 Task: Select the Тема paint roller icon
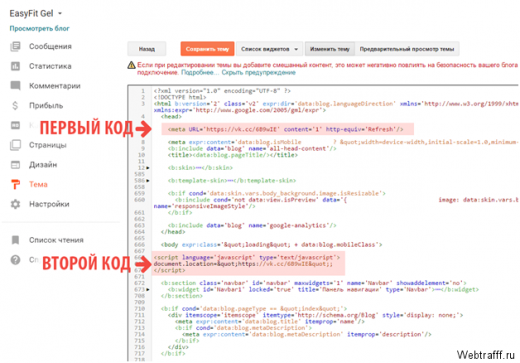15,184
